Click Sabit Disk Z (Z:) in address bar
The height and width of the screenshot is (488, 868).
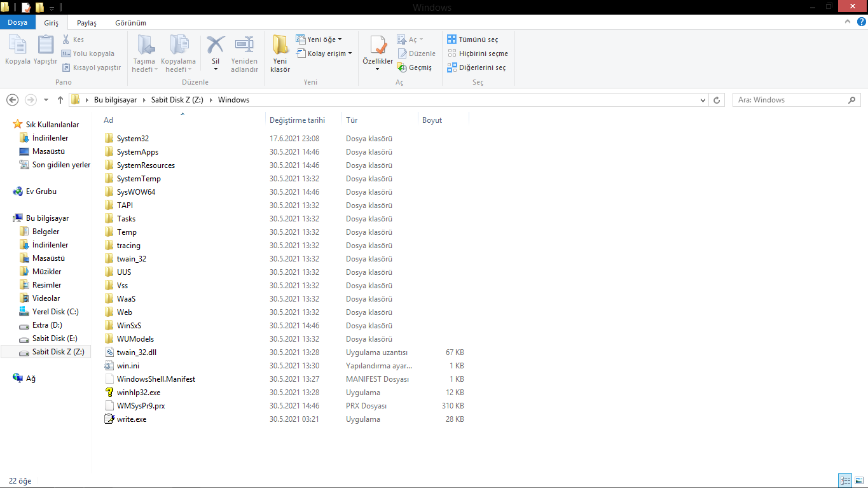tap(177, 100)
